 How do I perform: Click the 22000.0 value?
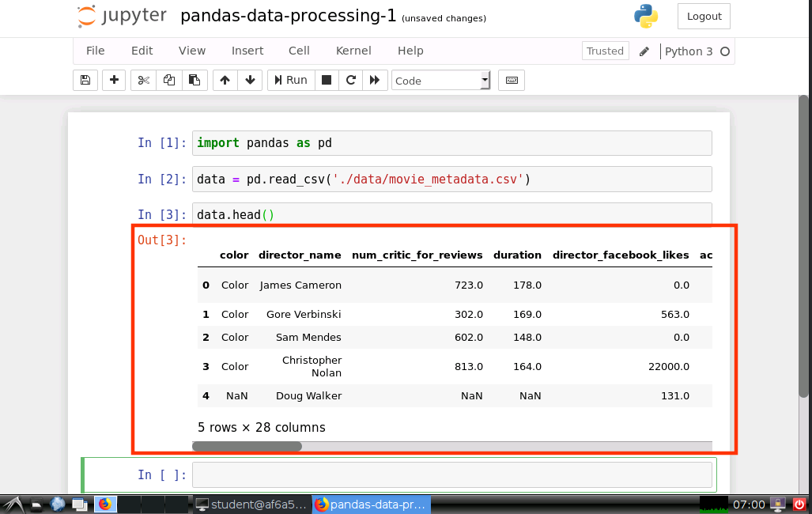pos(669,366)
